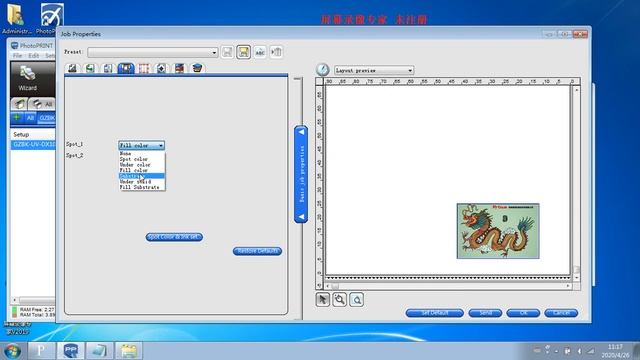The image size is (640, 360).
Task: Select the blue All filter tab
Action: tap(30, 118)
